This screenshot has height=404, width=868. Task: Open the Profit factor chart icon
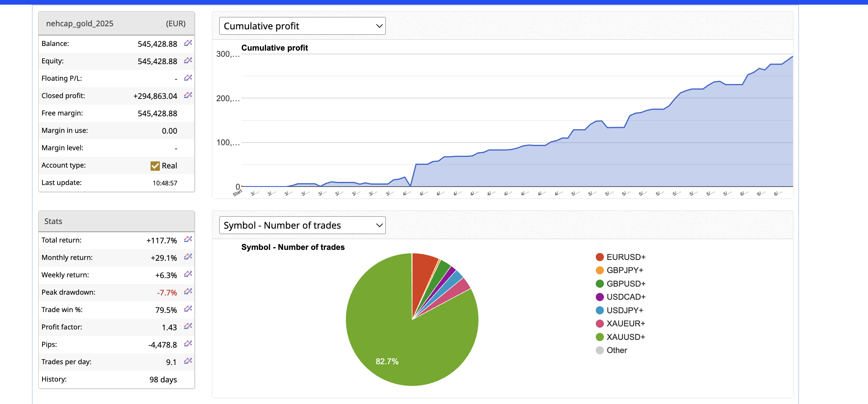[x=188, y=326]
